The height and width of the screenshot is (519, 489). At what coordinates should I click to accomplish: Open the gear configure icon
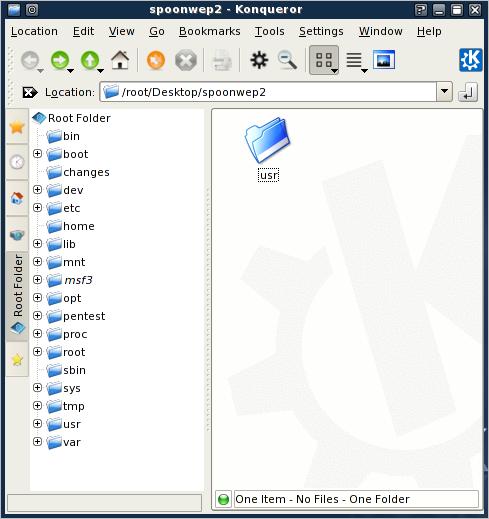pyautogui.click(x=259, y=60)
